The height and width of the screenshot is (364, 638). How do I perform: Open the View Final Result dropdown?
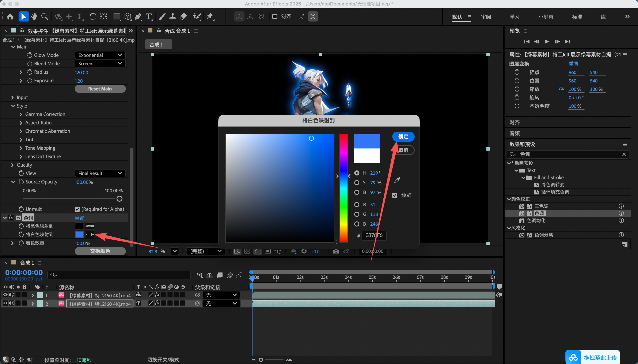(100, 173)
